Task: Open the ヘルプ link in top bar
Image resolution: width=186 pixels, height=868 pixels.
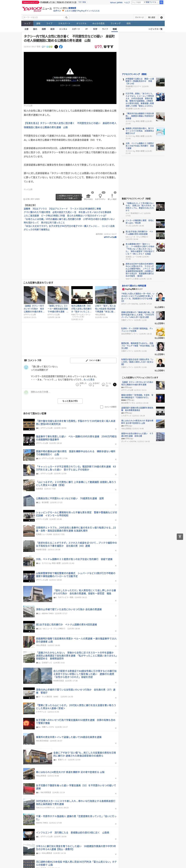Action: tap(127, 2)
